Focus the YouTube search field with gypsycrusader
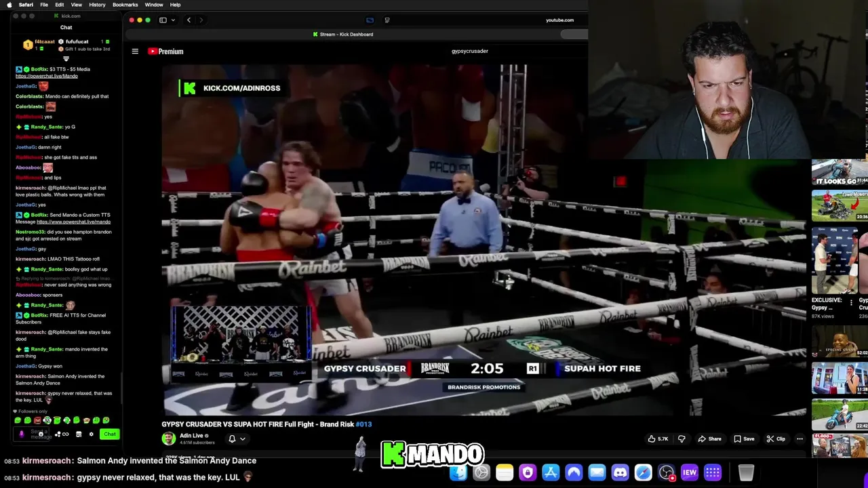 (x=470, y=51)
